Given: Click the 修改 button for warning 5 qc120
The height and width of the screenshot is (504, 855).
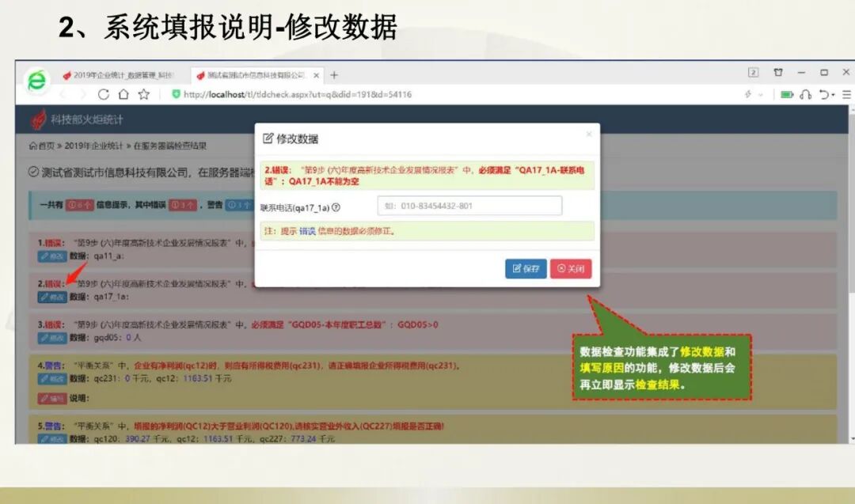Looking at the screenshot, I should (x=51, y=438).
